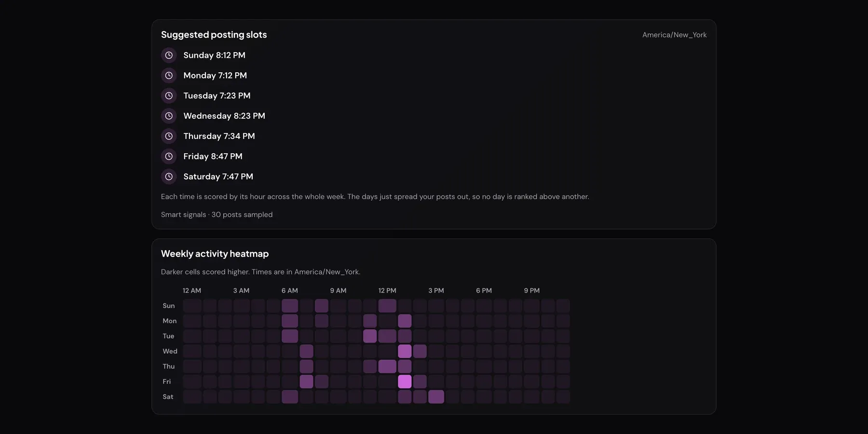Click the Friday 7 AM heatmap cell
Image resolution: width=868 pixels, height=434 pixels.
[x=306, y=381]
